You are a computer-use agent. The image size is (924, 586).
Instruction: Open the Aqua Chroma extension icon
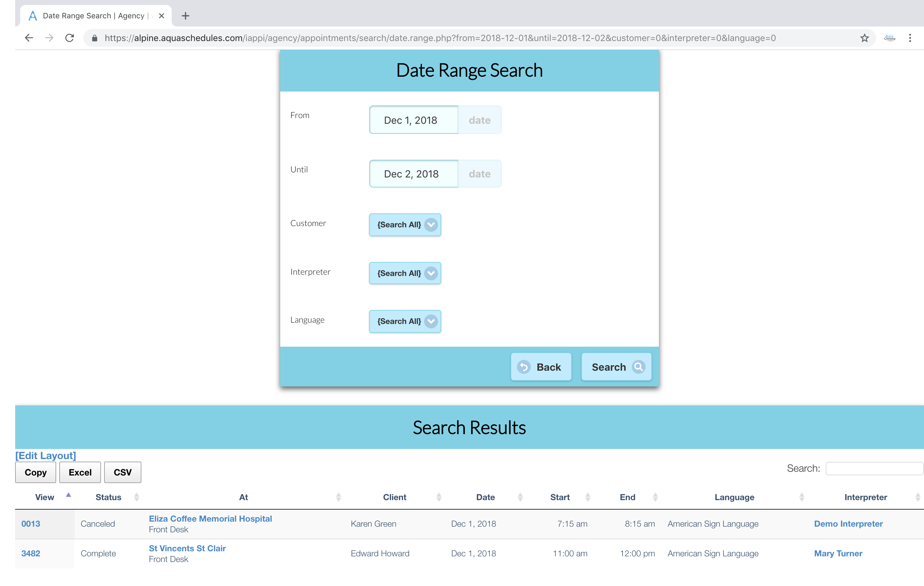890,38
